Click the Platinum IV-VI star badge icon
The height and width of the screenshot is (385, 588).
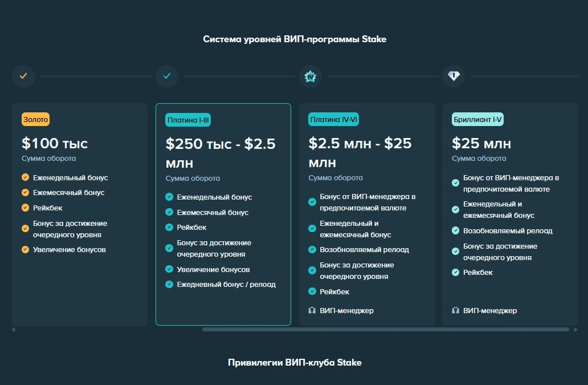pyautogui.click(x=311, y=76)
